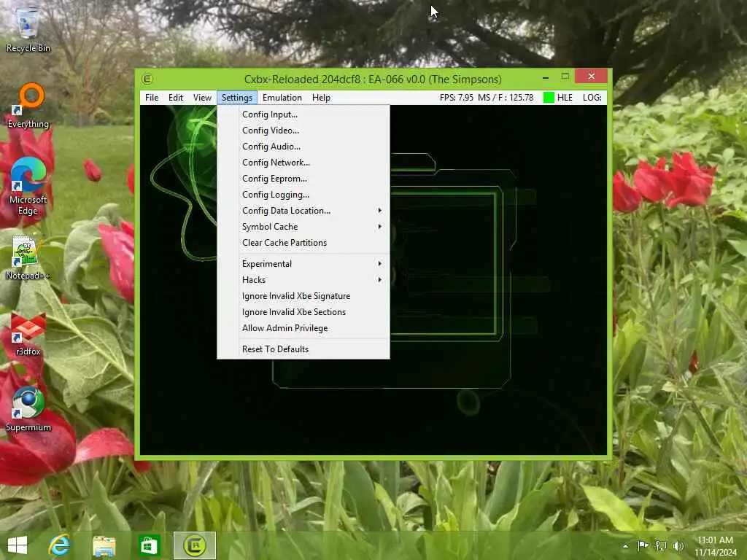Expand the Symbol Cache submenu

click(303, 227)
